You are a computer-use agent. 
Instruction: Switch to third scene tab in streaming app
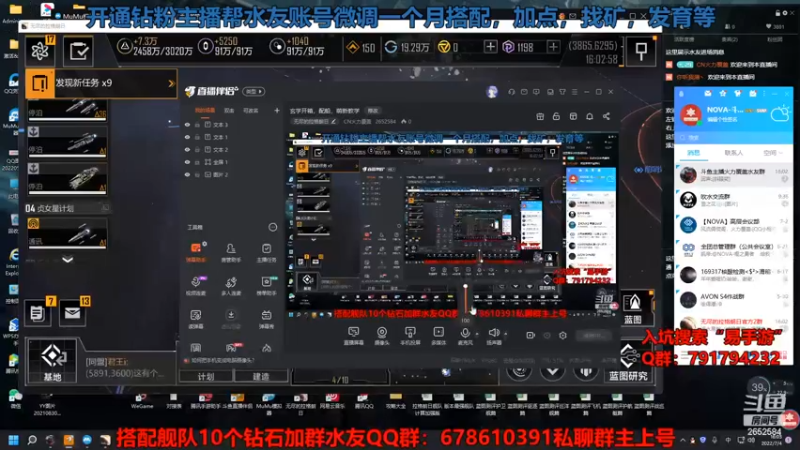(x=250, y=110)
